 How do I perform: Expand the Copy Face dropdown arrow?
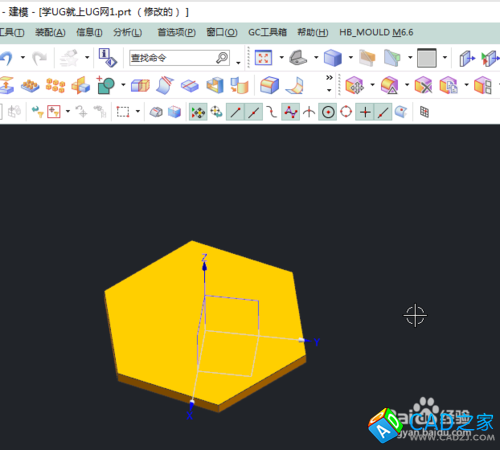pos(466,85)
